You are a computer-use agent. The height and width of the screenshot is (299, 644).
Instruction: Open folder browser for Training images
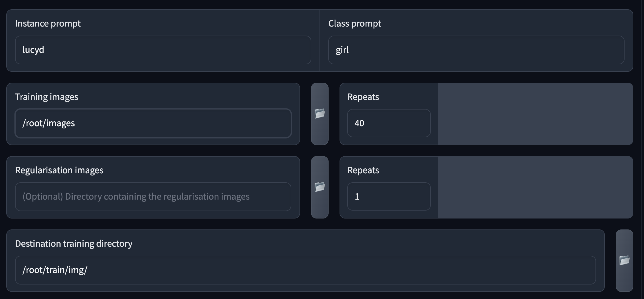pos(320,114)
